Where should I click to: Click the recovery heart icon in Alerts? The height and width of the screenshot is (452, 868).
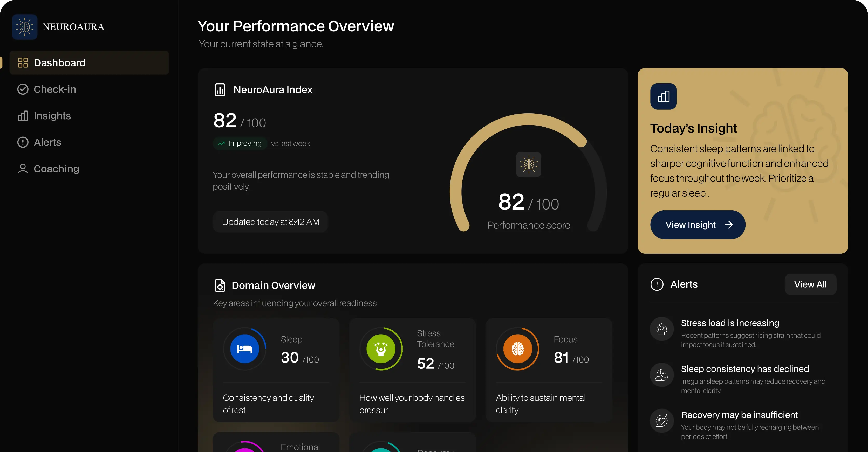click(661, 421)
